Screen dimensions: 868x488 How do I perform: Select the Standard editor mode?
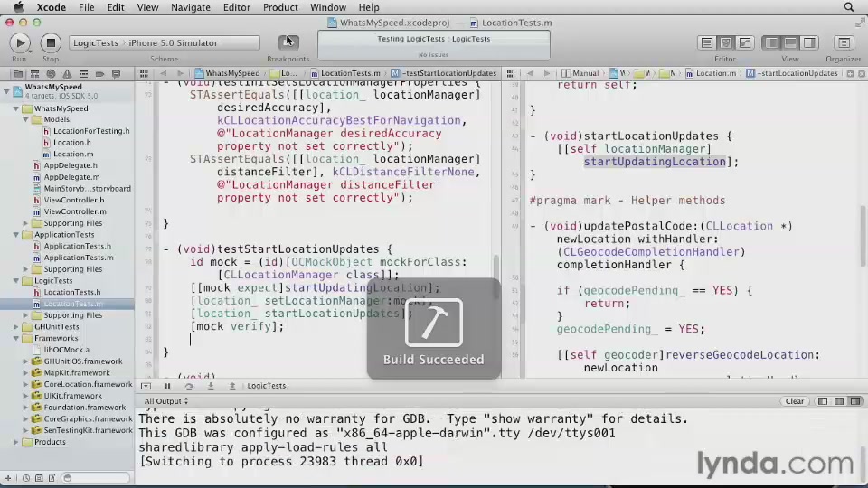point(707,42)
